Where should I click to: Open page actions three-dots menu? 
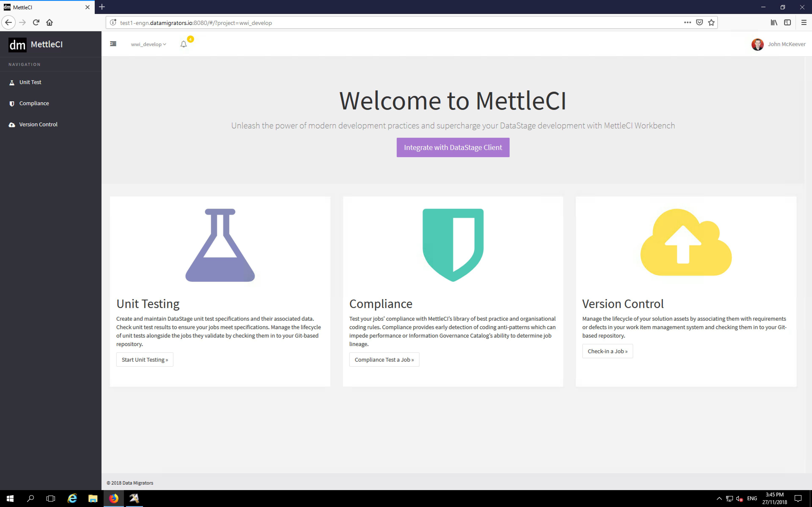pyautogui.click(x=687, y=23)
